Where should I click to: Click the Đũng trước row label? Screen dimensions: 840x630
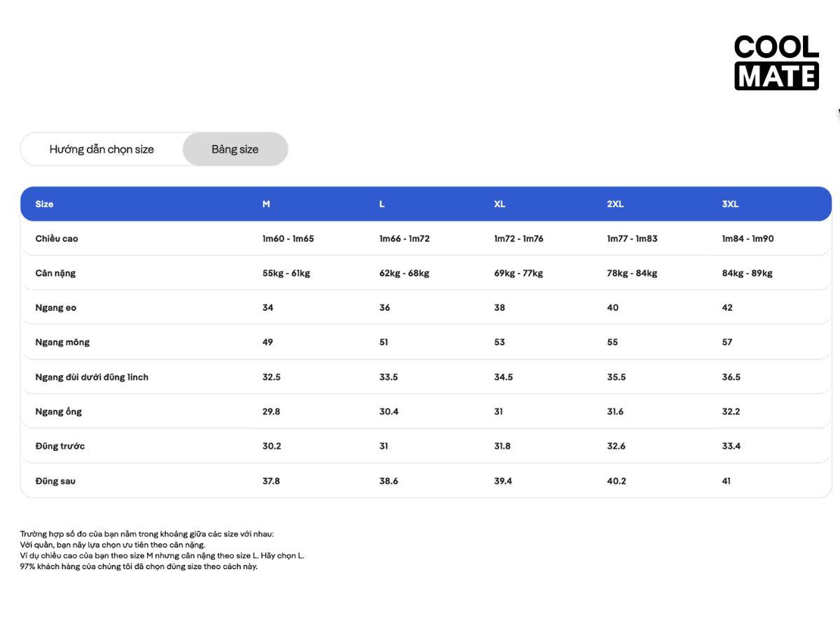click(x=60, y=446)
